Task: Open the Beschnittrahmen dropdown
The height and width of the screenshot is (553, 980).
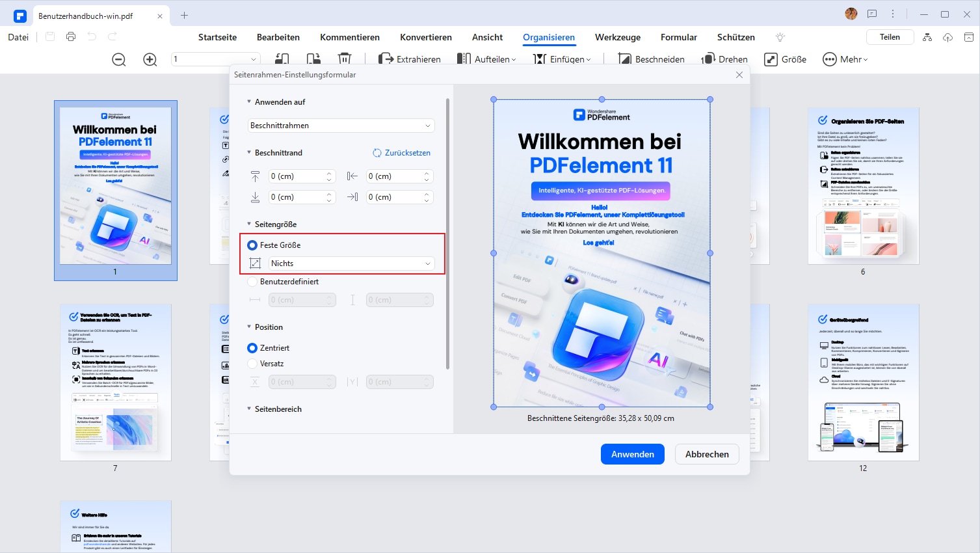Action: point(341,126)
